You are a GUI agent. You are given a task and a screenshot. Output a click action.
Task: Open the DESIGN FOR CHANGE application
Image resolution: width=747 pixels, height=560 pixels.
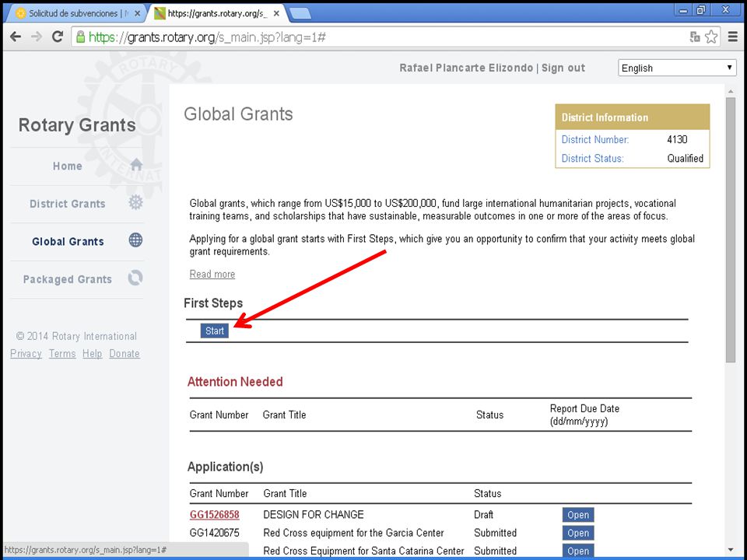[x=578, y=515]
